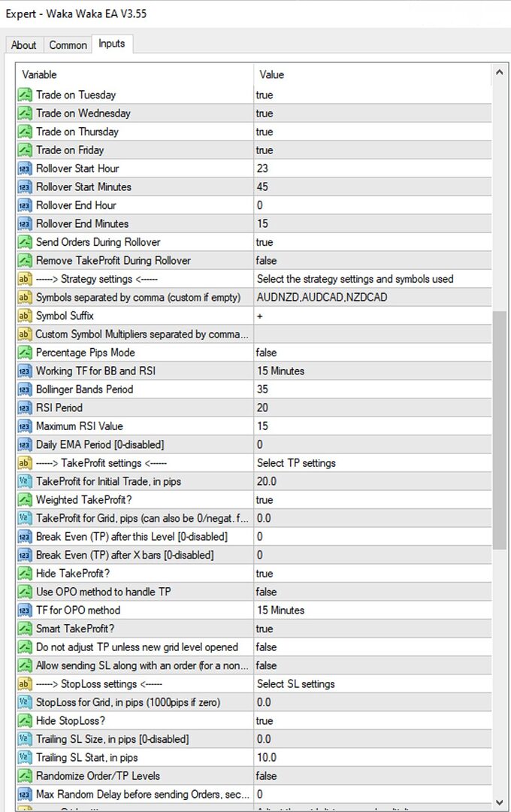Screen dimensions: 511x812
Task: Click the icon next to Bollinger Bands Period
Action: [25, 389]
